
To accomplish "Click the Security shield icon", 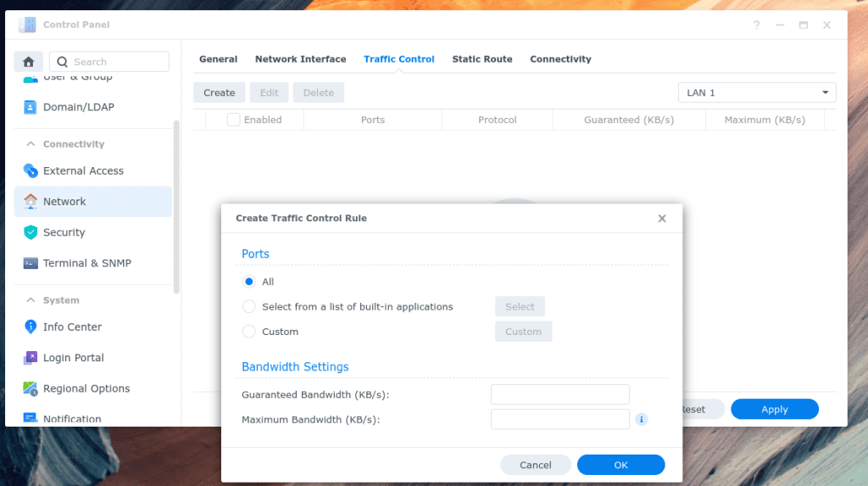I will tap(31, 232).
